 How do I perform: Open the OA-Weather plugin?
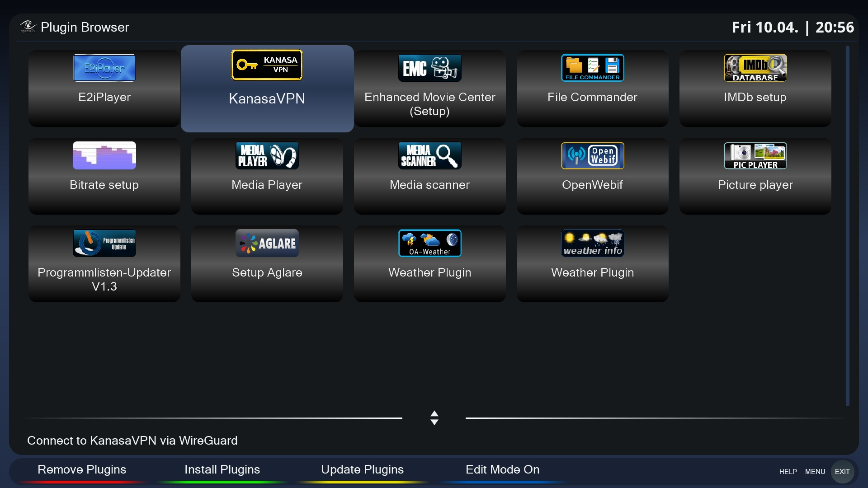[429, 263]
